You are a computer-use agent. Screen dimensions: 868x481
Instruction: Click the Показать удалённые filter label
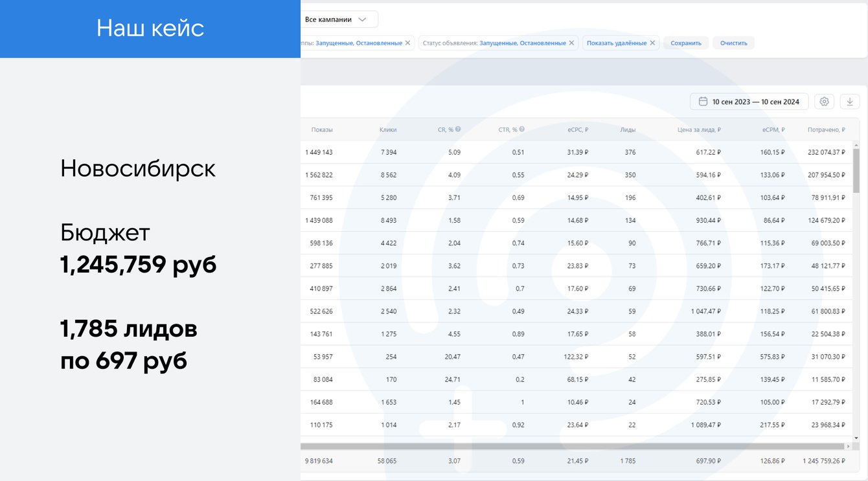pyautogui.click(x=617, y=43)
